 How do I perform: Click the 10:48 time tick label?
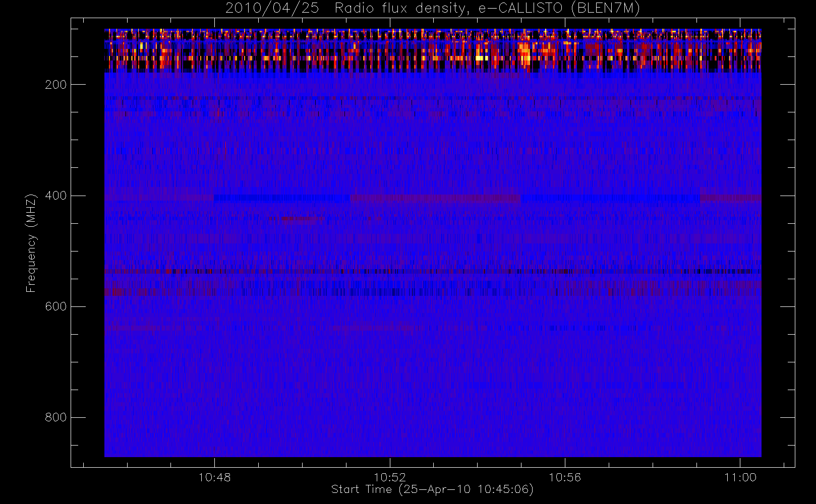coord(214,477)
